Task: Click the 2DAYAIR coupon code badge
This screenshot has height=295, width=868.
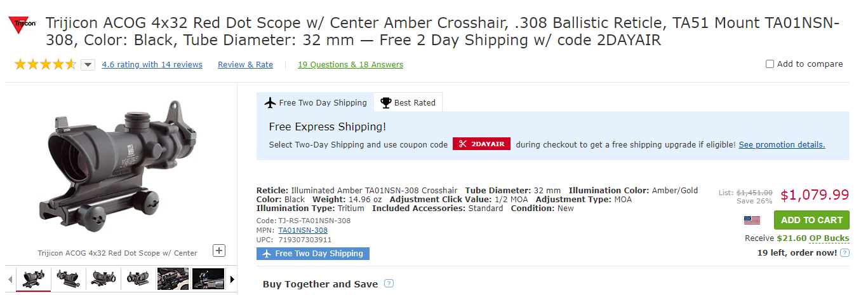Action: click(x=481, y=144)
